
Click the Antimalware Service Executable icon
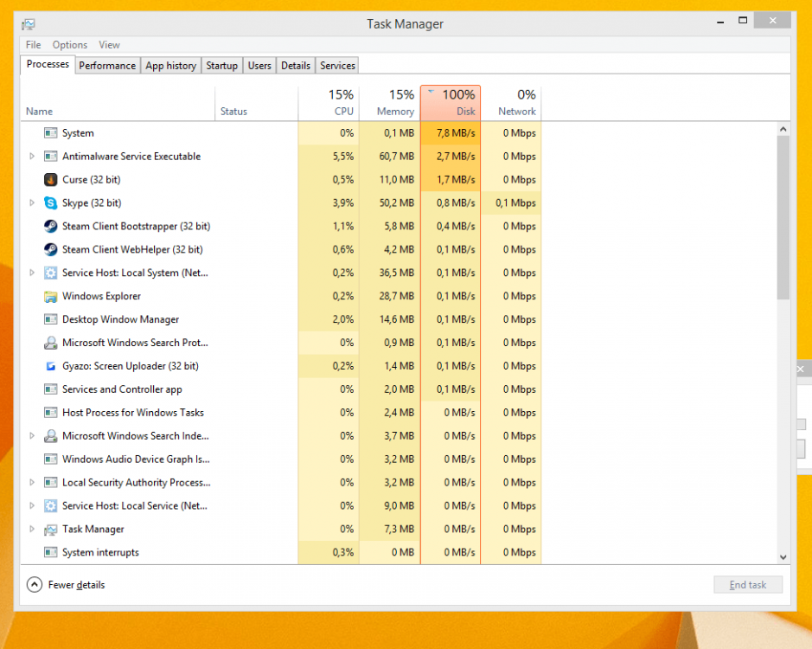pos(50,157)
